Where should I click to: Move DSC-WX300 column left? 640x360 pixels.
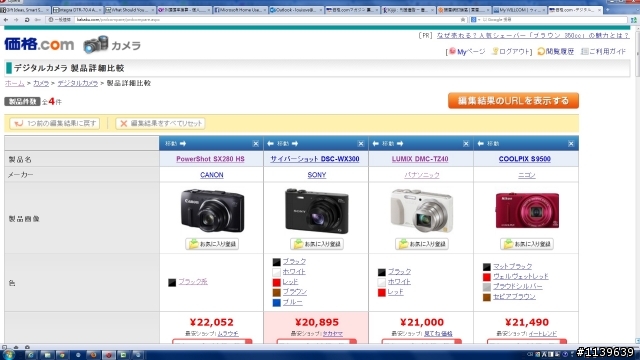click(270, 144)
